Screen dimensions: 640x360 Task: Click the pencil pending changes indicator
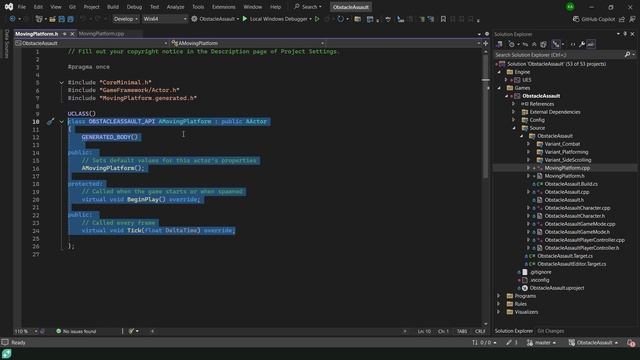pos(512,343)
